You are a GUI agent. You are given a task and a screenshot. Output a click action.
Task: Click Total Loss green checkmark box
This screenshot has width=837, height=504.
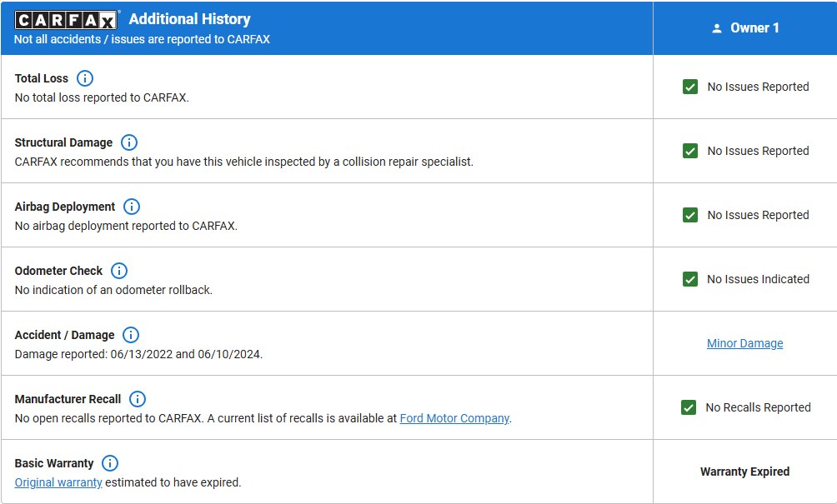690,87
